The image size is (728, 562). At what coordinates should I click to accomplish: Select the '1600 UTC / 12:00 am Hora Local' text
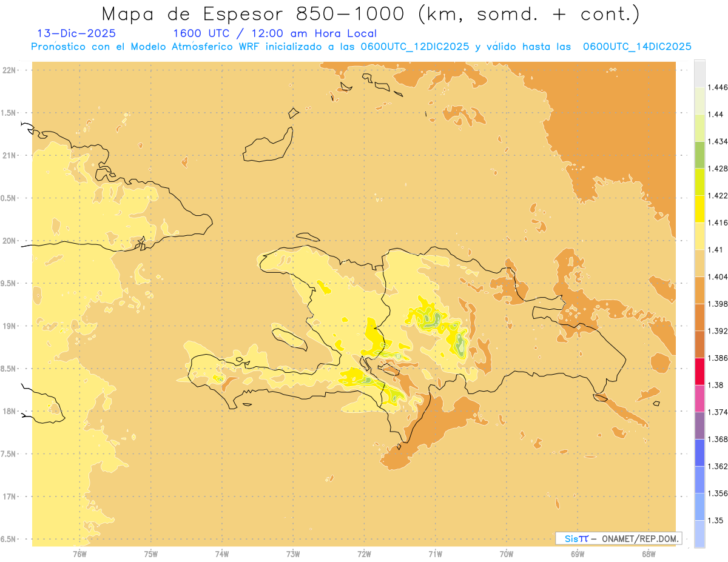pyautogui.click(x=275, y=33)
